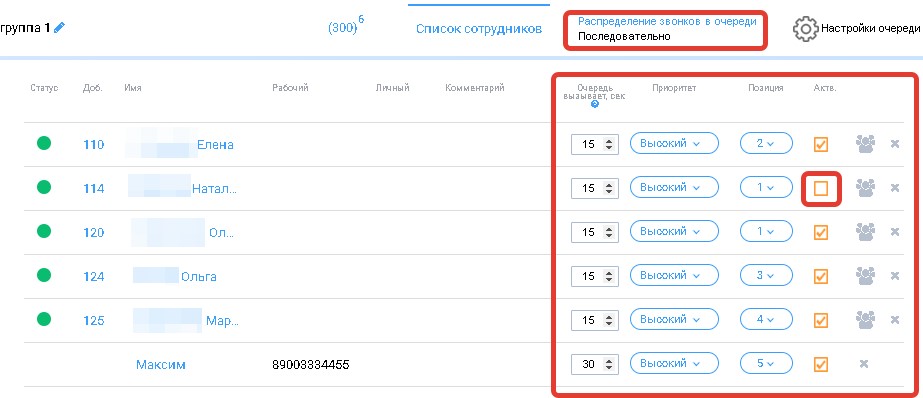Click the group icon for extension 125
This screenshot has height=398, width=923.
tap(865, 320)
